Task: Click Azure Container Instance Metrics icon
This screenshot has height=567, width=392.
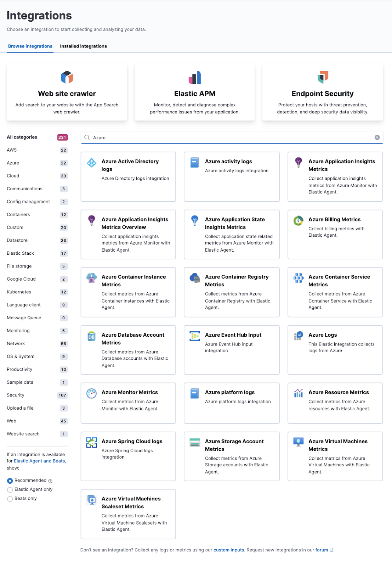Action: [92, 278]
